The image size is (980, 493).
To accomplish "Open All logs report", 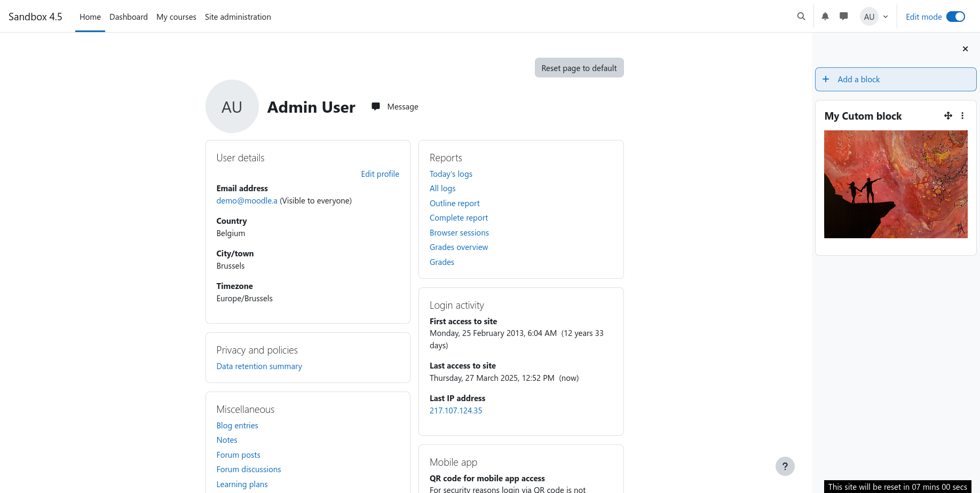I will [x=442, y=188].
